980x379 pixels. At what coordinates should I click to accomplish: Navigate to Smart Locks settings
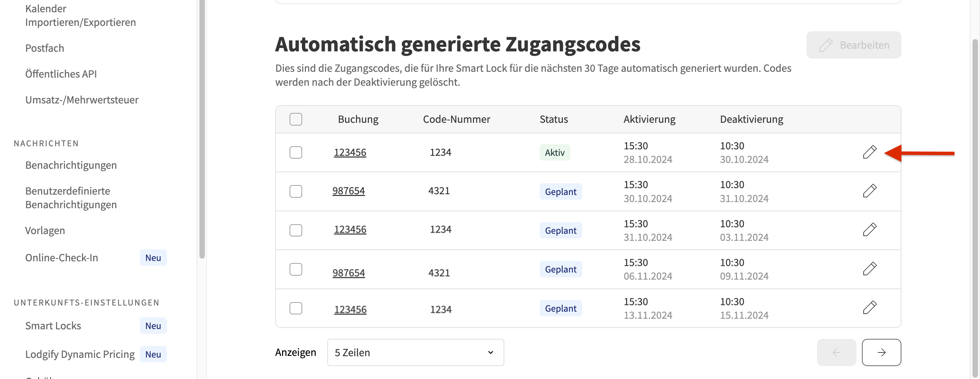53,325
